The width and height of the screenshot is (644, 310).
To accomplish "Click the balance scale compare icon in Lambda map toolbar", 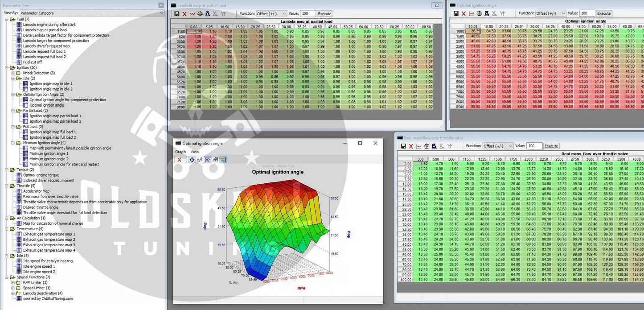I will coord(200,14).
